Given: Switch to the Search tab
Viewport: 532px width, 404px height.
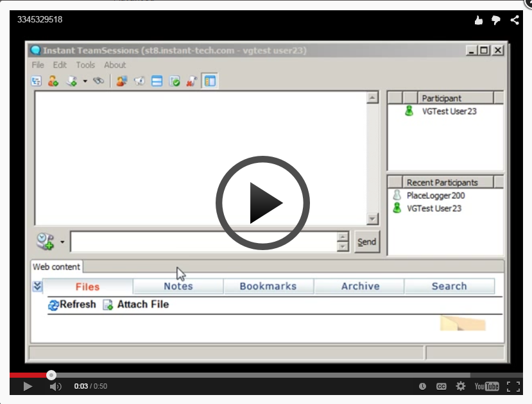Looking at the screenshot, I should 449,287.
